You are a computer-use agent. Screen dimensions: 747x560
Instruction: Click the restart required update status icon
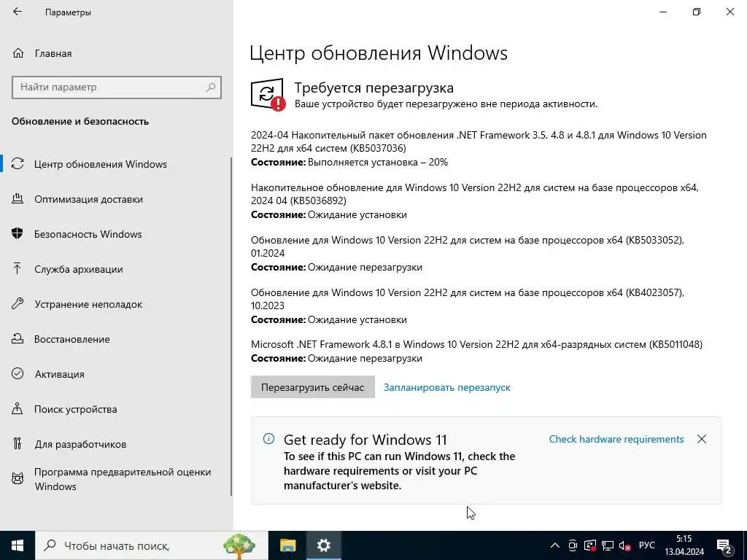tap(268, 94)
